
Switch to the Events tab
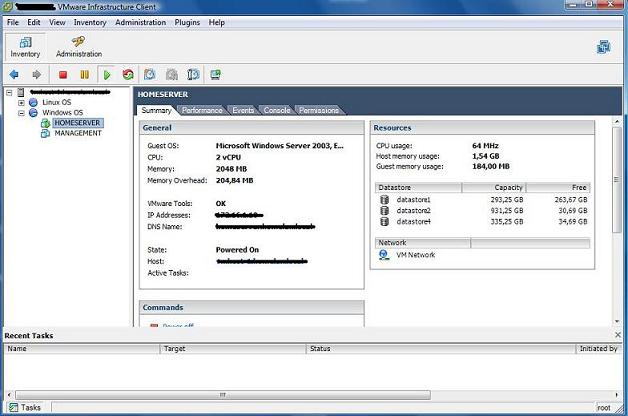tap(243, 110)
